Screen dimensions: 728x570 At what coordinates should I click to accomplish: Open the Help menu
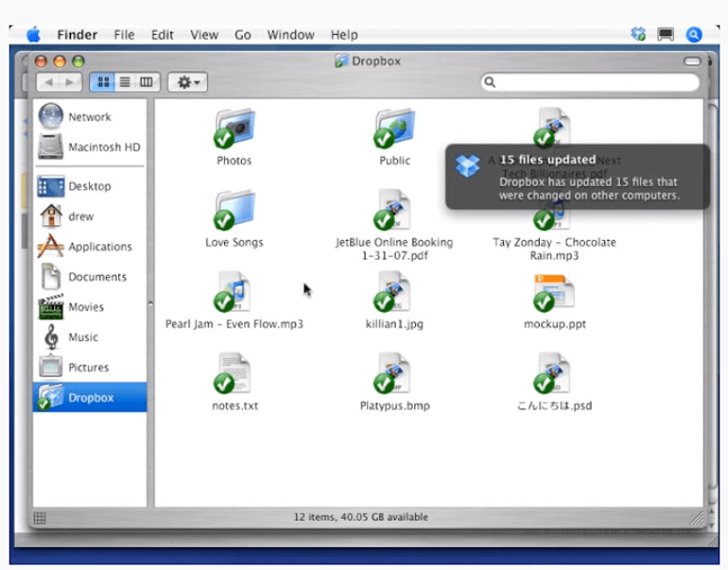[x=344, y=35]
